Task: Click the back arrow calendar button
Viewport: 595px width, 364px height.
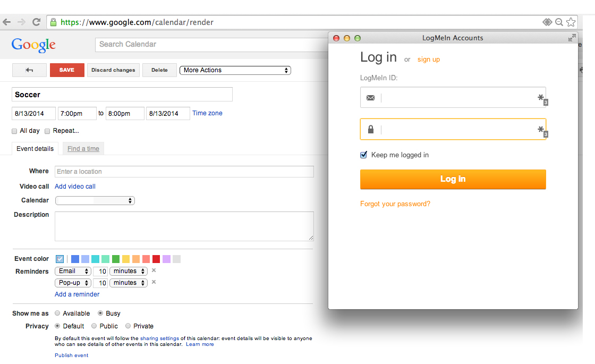Action: point(29,70)
